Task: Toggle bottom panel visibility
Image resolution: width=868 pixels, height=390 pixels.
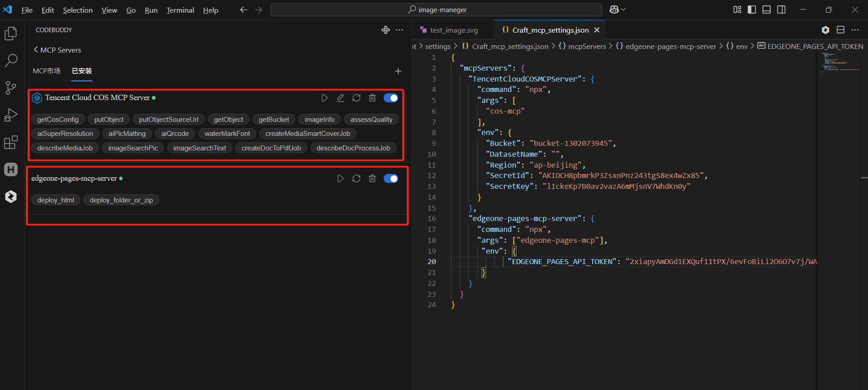Action: pyautogui.click(x=766, y=10)
